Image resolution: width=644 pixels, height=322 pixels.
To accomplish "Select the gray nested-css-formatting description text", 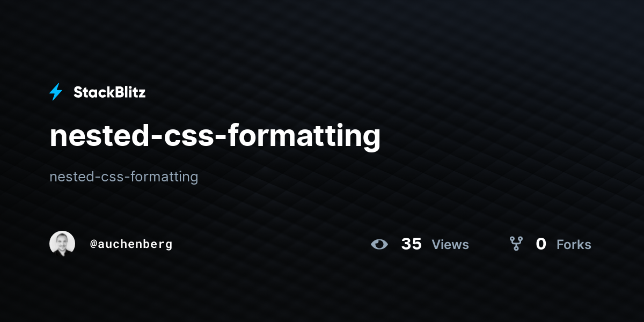I will pos(124,177).
